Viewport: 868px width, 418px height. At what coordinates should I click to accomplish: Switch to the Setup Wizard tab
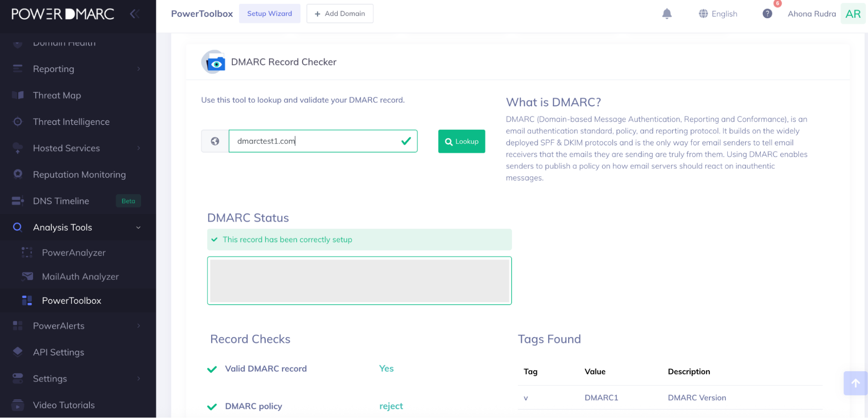click(x=269, y=13)
